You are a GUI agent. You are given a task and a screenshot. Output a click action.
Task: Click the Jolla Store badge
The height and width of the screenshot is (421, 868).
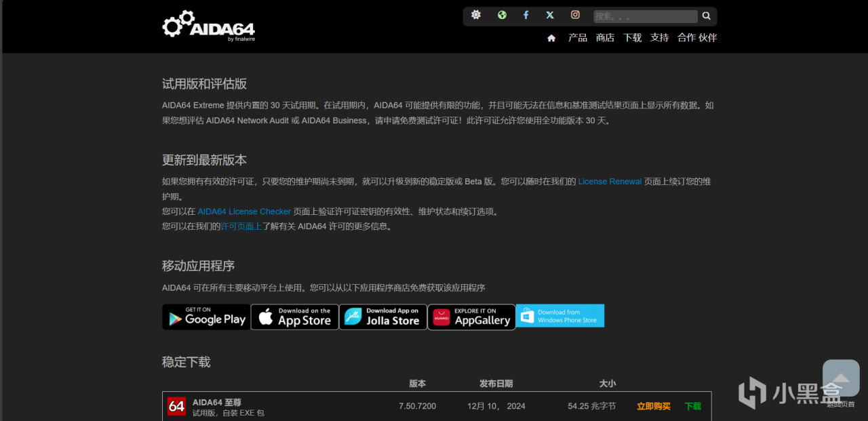pyautogui.click(x=383, y=317)
